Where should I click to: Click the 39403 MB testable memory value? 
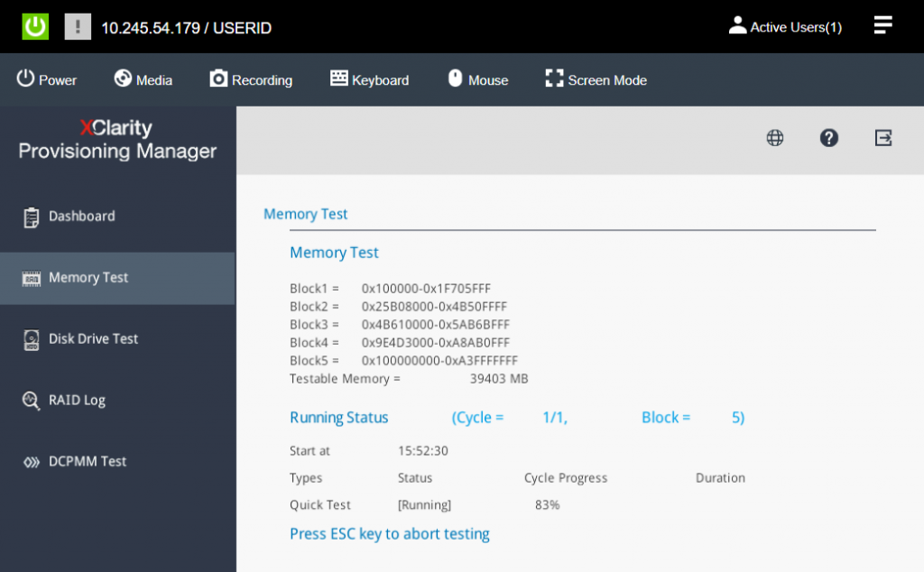point(498,379)
